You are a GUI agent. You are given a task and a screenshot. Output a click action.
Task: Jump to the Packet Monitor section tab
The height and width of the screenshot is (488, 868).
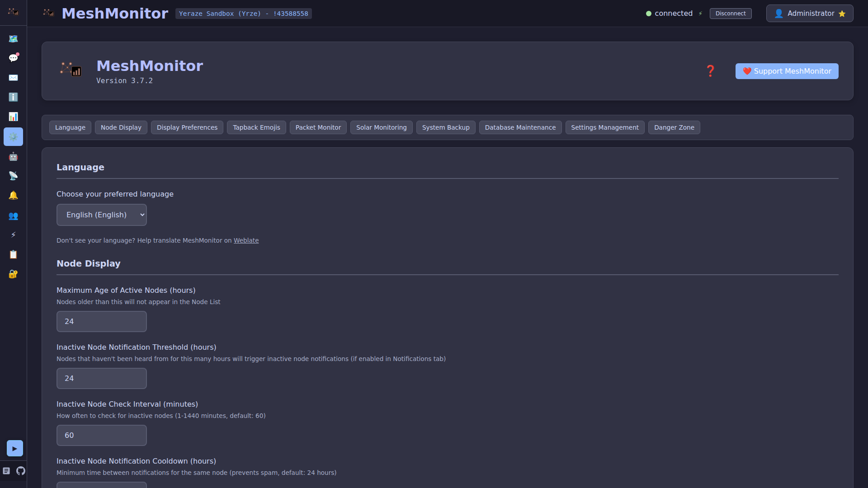318,127
